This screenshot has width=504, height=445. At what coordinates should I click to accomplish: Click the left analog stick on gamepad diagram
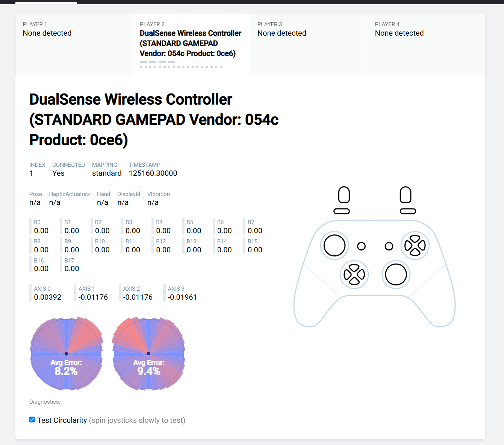click(334, 246)
